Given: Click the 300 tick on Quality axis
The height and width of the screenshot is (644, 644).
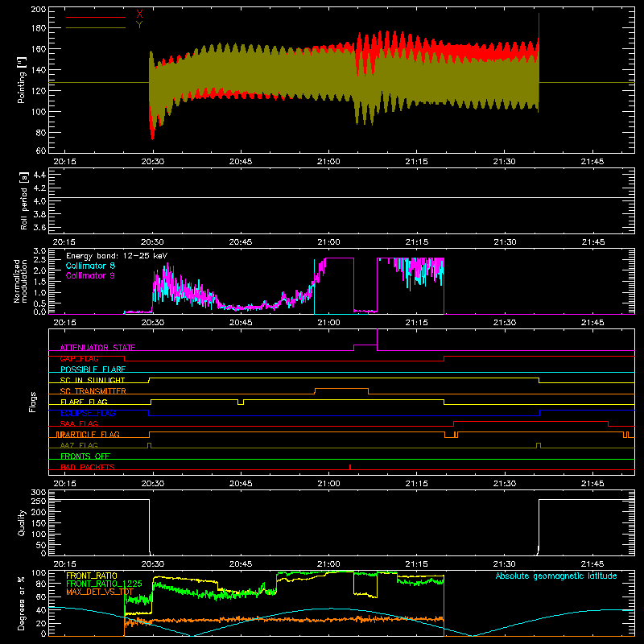Looking at the screenshot, I should pyautogui.click(x=39, y=493).
